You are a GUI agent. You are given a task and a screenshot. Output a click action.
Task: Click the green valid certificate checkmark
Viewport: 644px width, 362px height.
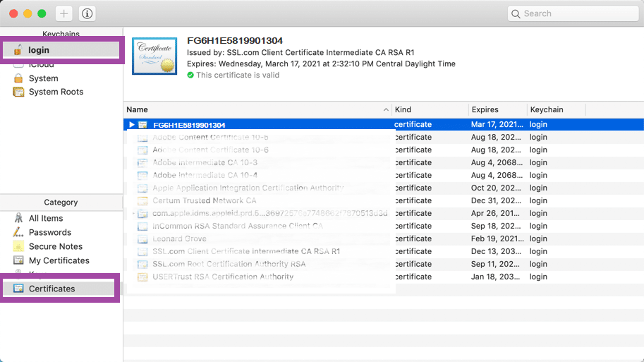pyautogui.click(x=190, y=76)
